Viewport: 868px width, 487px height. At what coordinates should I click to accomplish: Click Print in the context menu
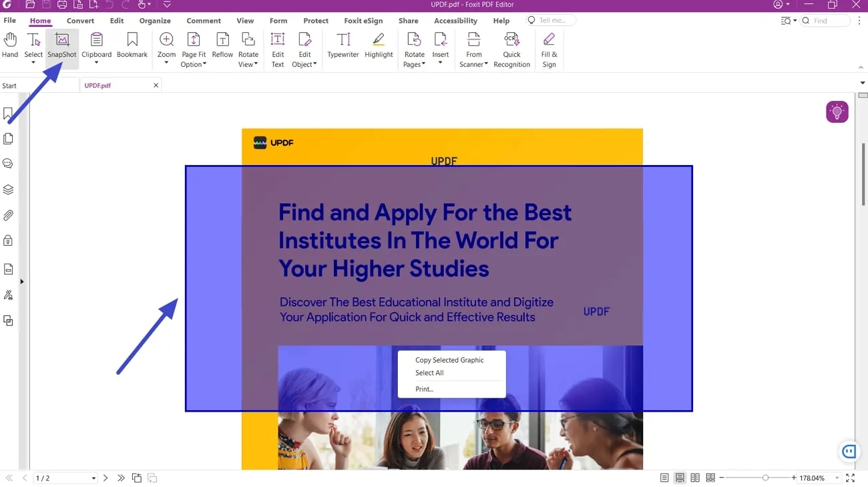point(424,389)
